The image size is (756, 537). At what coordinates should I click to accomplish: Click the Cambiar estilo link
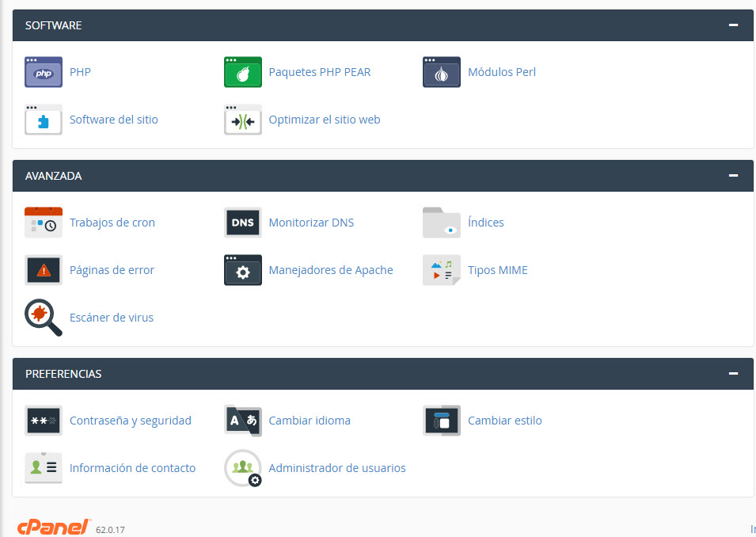(x=504, y=421)
